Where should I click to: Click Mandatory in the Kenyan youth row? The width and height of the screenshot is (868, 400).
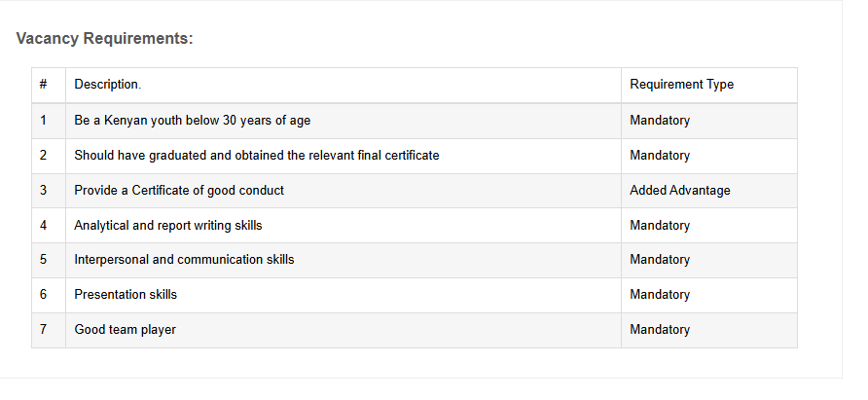pos(660,121)
